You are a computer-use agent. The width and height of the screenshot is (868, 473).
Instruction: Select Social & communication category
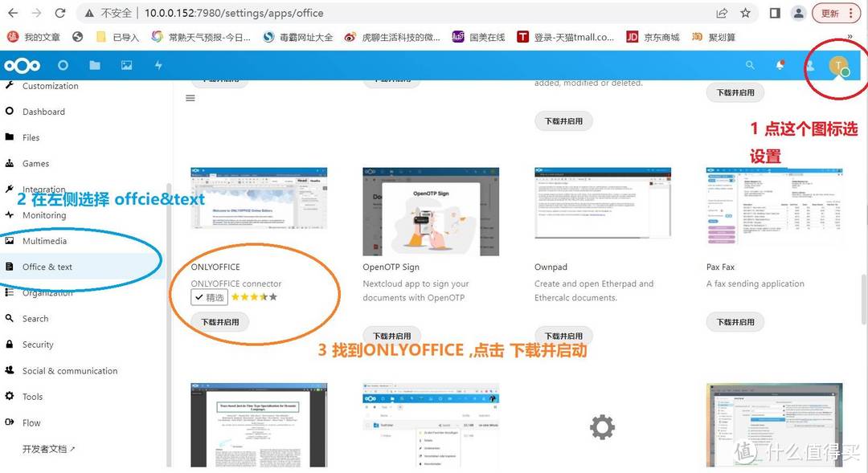click(70, 371)
